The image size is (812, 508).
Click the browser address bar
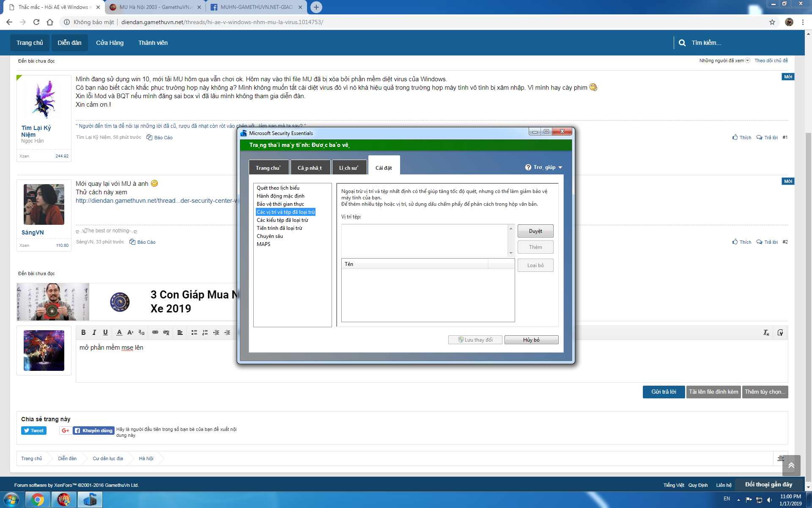414,22
